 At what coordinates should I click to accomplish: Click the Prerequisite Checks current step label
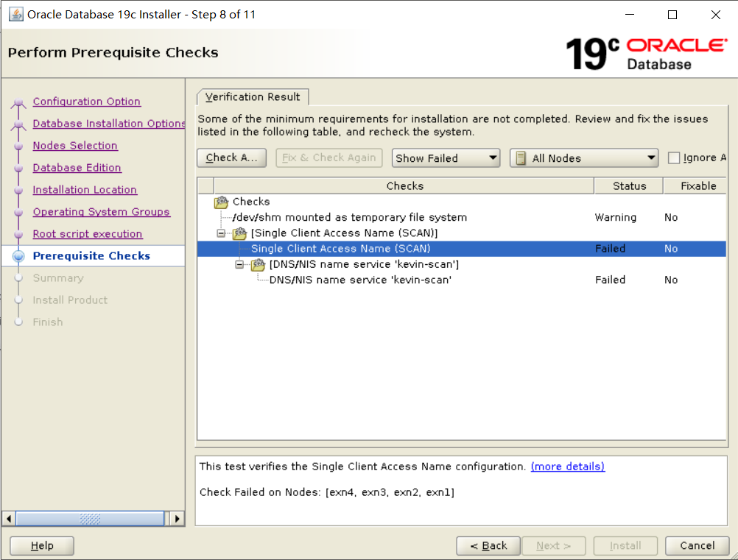coord(91,256)
